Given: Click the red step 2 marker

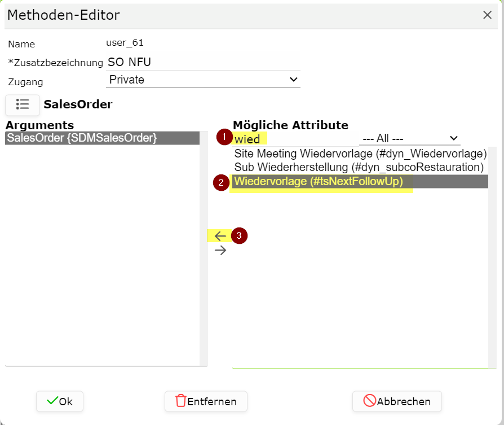Looking at the screenshot, I should coord(221,182).
